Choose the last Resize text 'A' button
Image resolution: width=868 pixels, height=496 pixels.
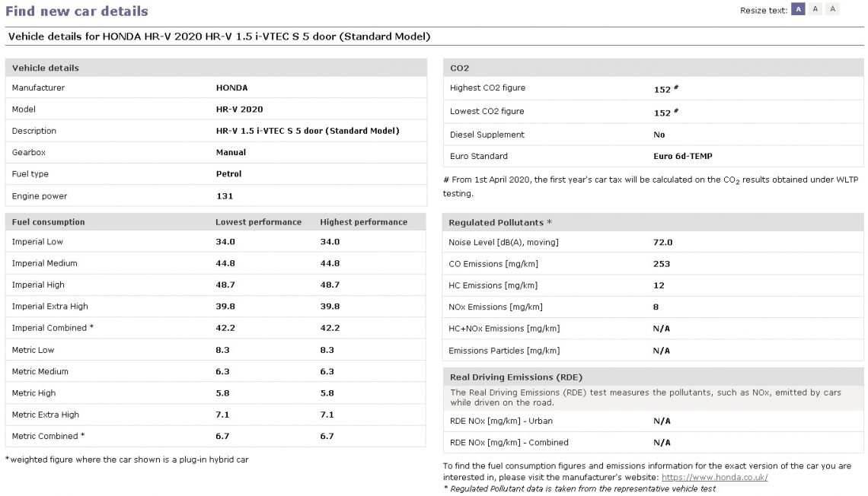tap(832, 9)
